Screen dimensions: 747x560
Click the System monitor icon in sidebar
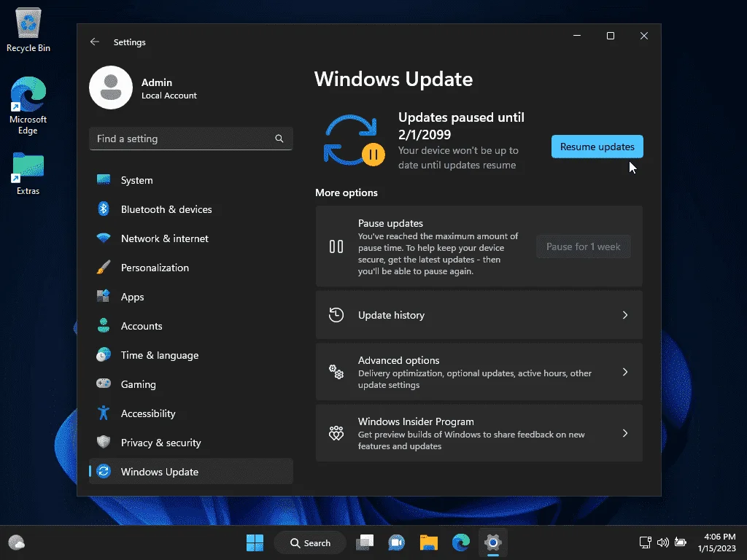(x=104, y=179)
